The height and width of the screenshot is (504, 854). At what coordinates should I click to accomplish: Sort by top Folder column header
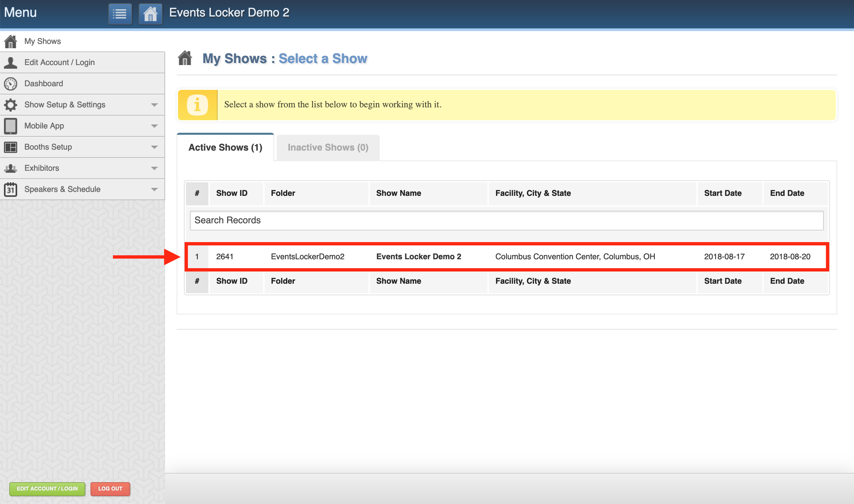(316, 193)
